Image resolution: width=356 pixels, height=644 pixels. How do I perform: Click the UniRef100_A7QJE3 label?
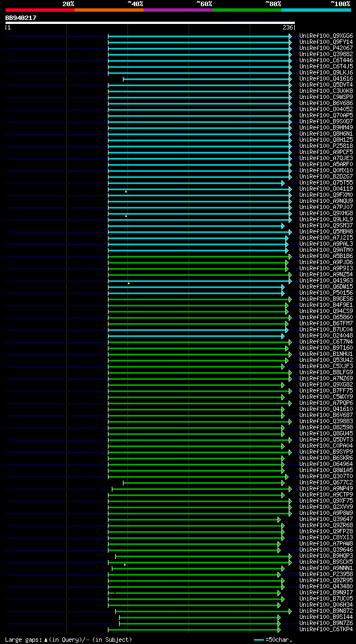point(326,158)
